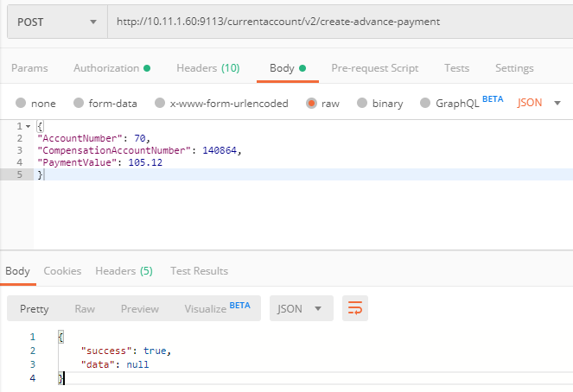Image resolution: width=573 pixels, height=392 pixels.
Task: Switch the response to Raw view
Action: pyautogui.click(x=85, y=308)
